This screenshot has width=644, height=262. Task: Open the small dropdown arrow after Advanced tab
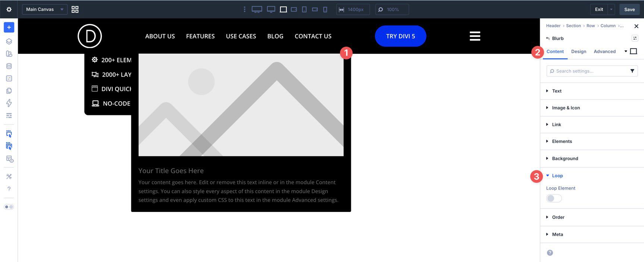coord(625,51)
